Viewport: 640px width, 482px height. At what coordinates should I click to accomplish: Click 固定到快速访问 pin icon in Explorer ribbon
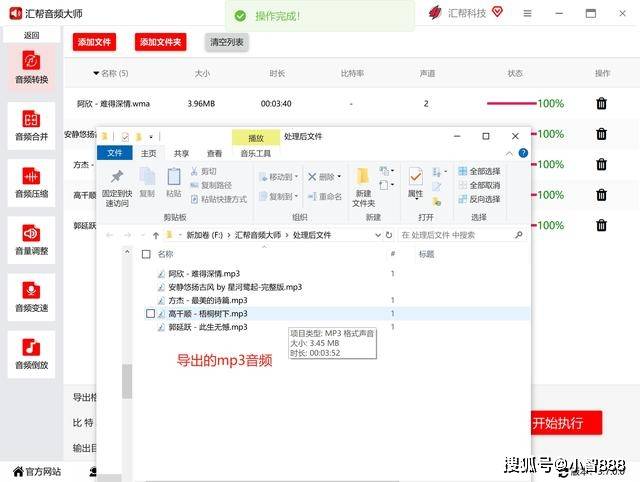tap(117, 177)
